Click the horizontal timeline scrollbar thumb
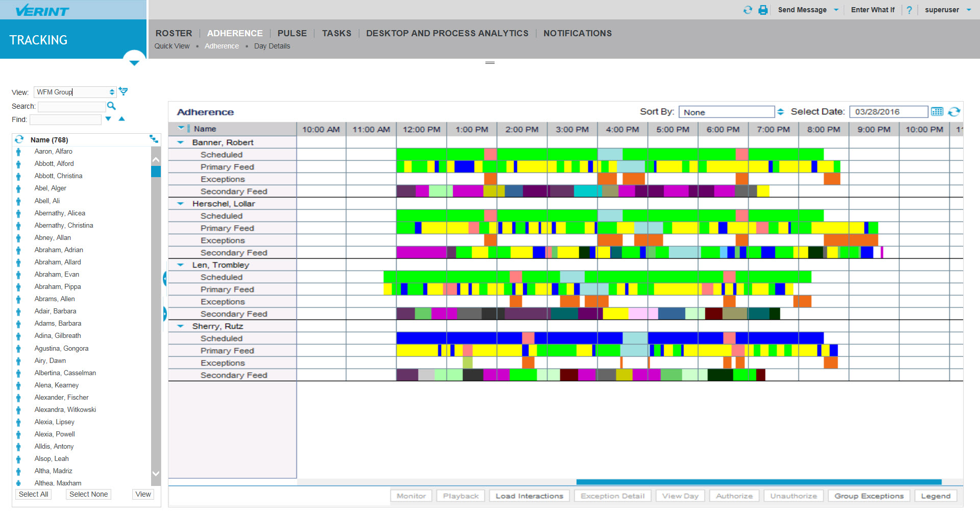Screen dimensions: 980x513 point(758,482)
